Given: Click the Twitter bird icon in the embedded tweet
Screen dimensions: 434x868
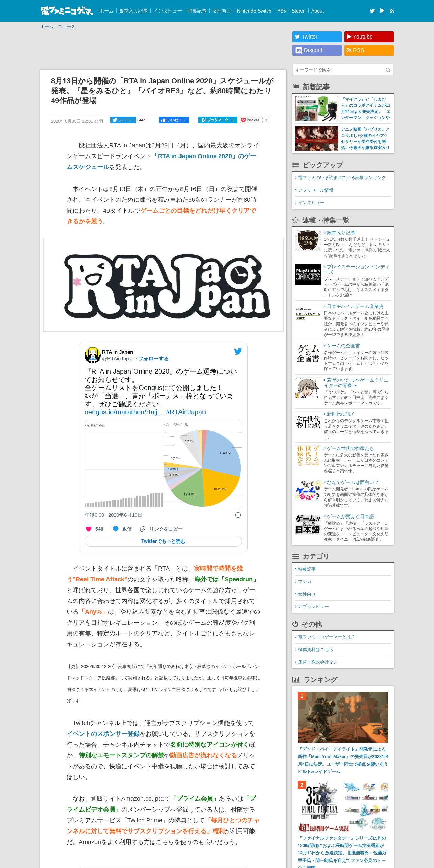Looking at the screenshot, I should pos(238,351).
